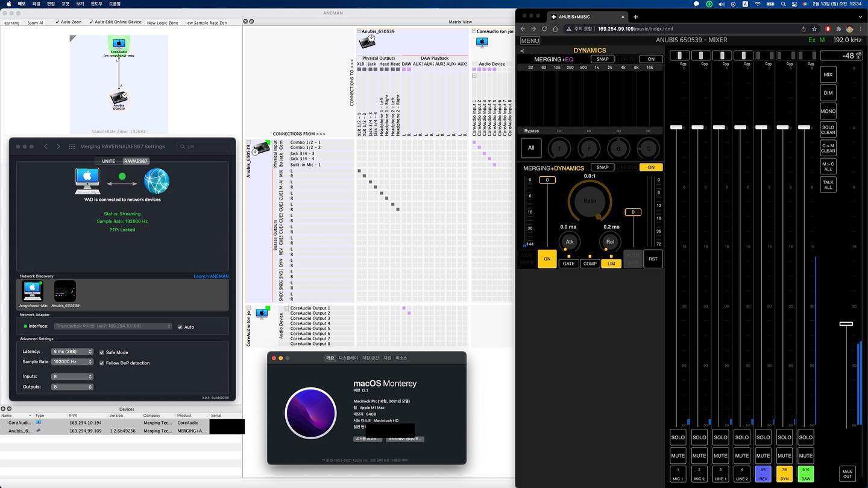Viewport: 868px width, 488px height.
Task: Click the Jongchaeui-Mac computer icon in Network Discovery
Action: 33,291
